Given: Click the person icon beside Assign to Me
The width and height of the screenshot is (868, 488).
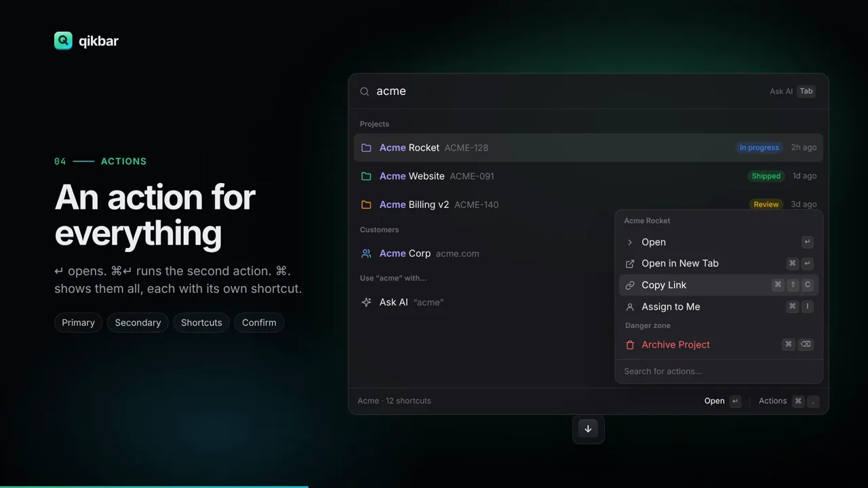Looking at the screenshot, I should (x=630, y=307).
